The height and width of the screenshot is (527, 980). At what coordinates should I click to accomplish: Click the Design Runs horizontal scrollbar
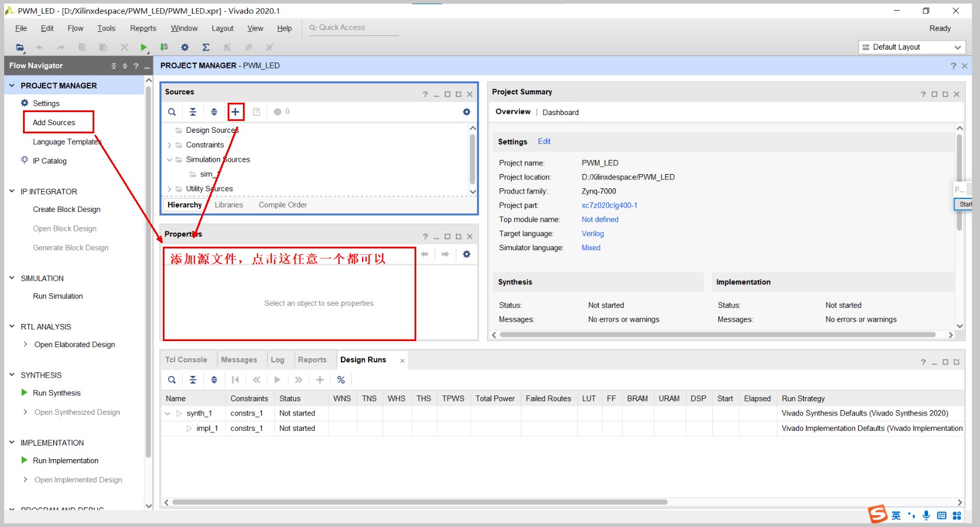coord(420,502)
